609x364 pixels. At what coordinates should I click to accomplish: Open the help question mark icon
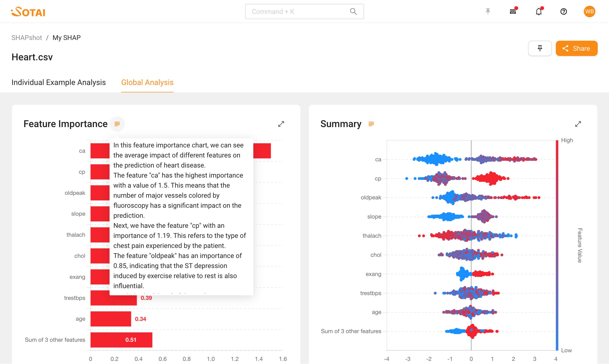pyautogui.click(x=563, y=11)
